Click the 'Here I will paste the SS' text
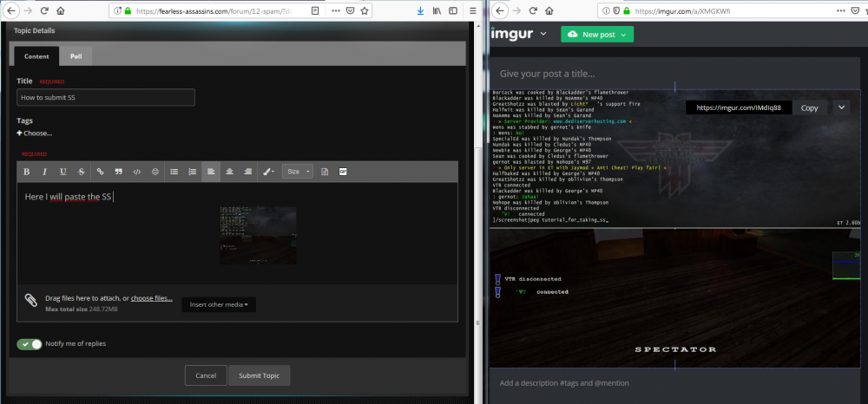 coord(68,197)
